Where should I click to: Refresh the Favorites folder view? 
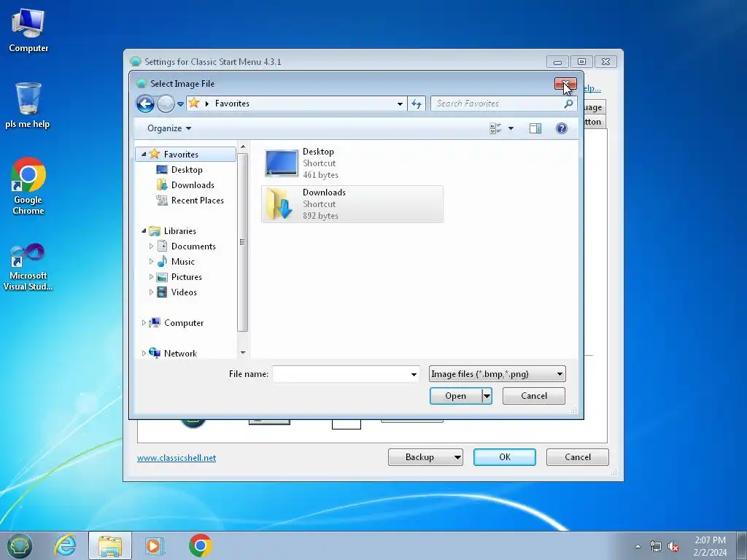417,104
